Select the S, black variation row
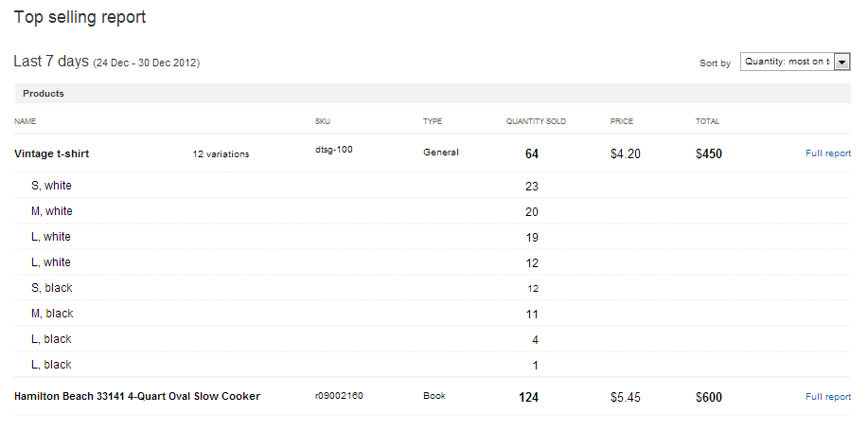Screen dimensions: 868x432 pos(52,288)
